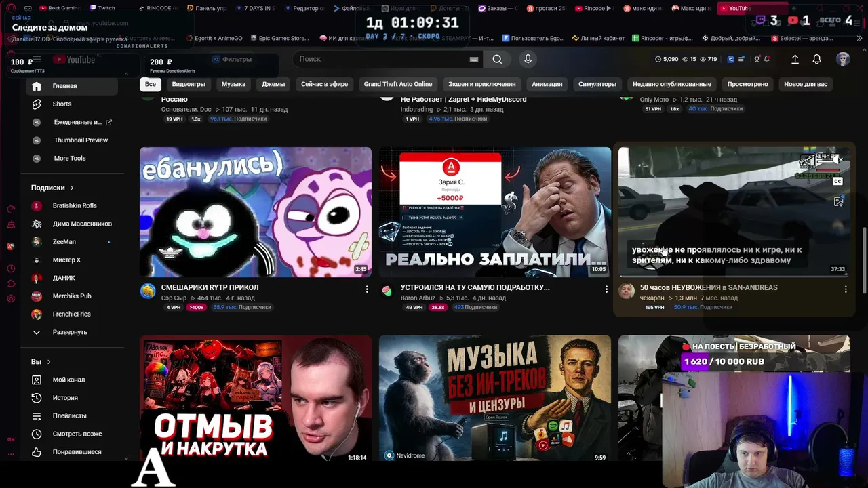Open more options for УСТРОИЛСЯ НА ТУ САМУЮ ПОДРАБОТКУ

click(606, 289)
